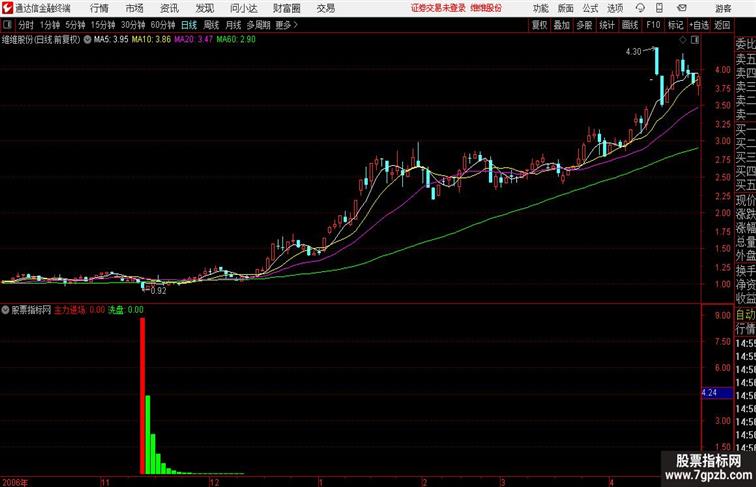Open the 功能 menu
The height and width of the screenshot is (487, 756).
pos(540,8)
